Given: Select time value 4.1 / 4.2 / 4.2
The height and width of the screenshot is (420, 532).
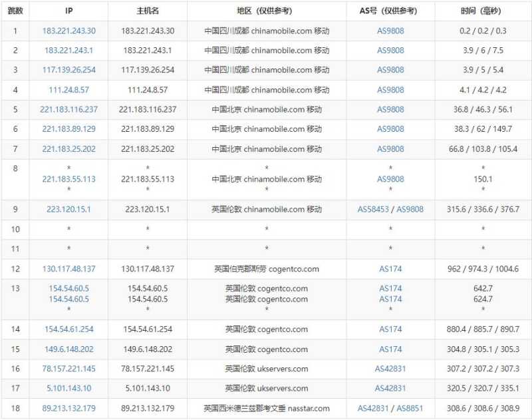Looking at the screenshot, I should 483,90.
